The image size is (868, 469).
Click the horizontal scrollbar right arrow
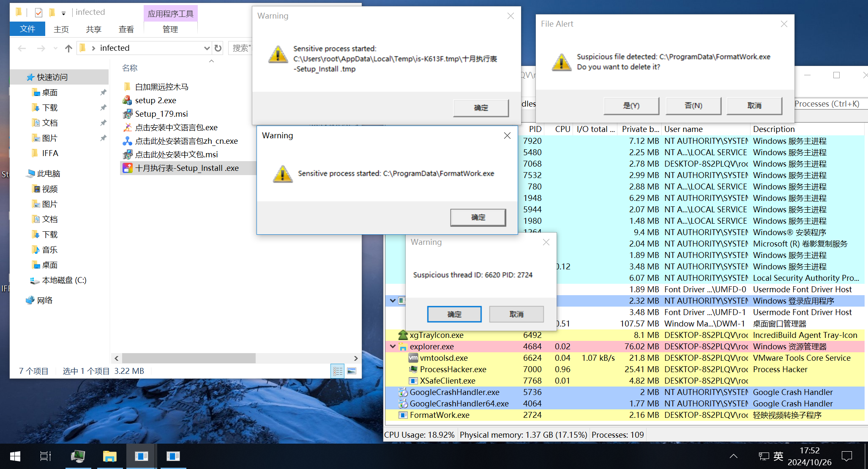tap(356, 358)
